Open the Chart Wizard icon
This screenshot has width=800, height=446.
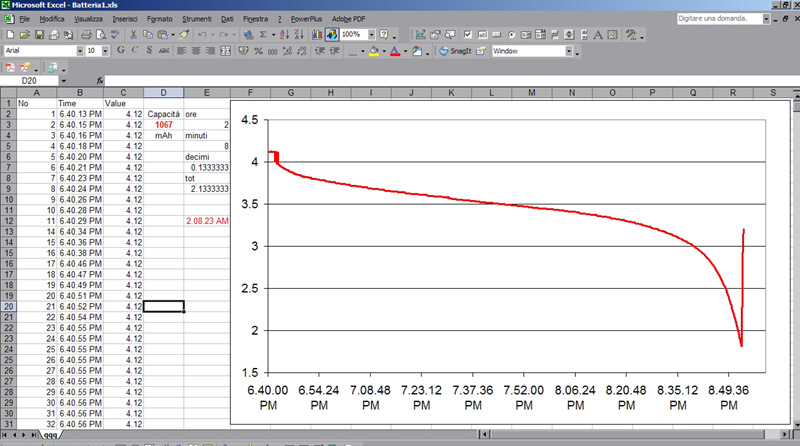[317, 35]
